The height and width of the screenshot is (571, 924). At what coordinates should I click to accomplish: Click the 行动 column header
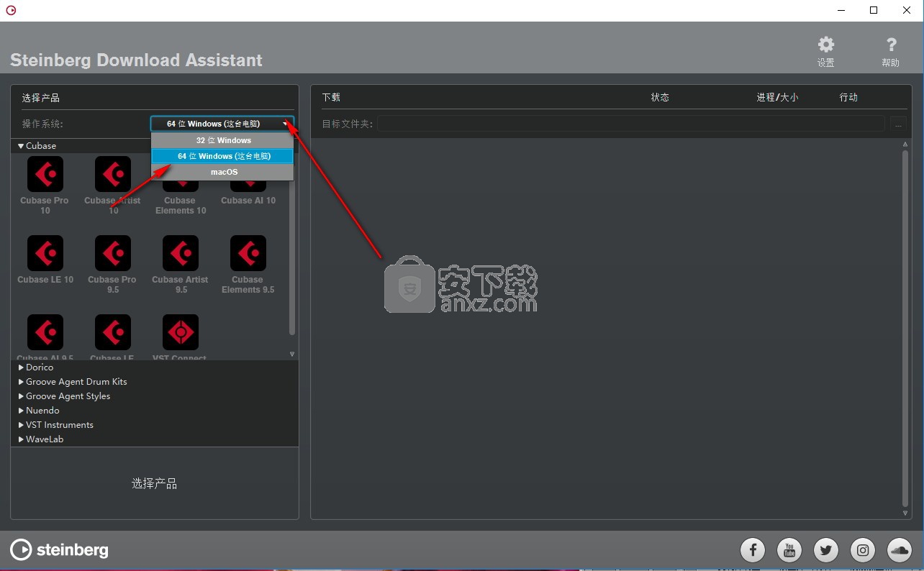[848, 97]
